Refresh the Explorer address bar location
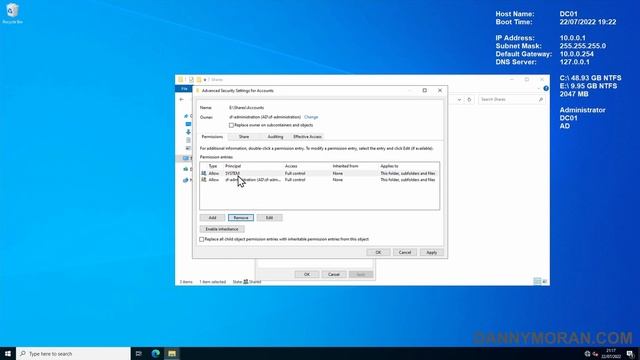This screenshot has width=640, height=360. point(469,99)
